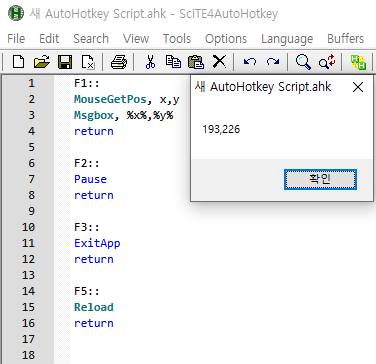This screenshot has height=364, width=376.
Task: Place cursor on the F2:: hotkey line
Action: click(87, 163)
